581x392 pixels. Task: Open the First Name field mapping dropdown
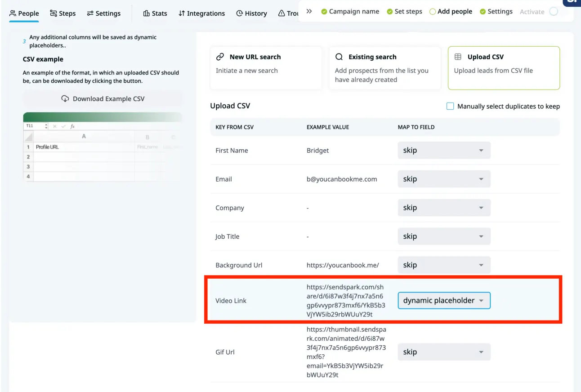click(444, 150)
